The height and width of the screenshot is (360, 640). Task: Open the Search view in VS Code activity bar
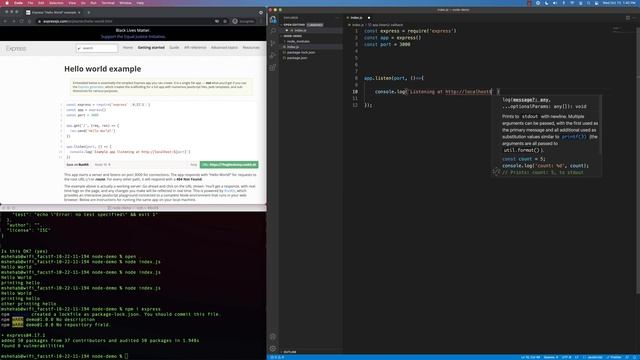click(x=273, y=31)
